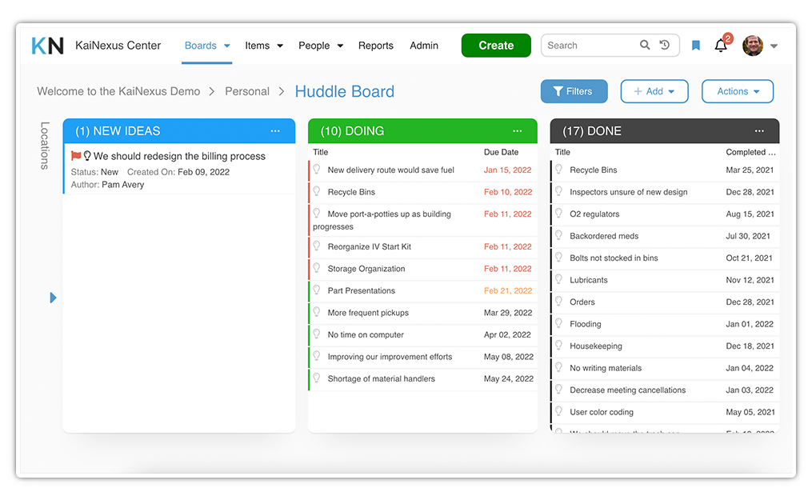Open the NEW IDEAS column ellipsis menu

pos(275,130)
